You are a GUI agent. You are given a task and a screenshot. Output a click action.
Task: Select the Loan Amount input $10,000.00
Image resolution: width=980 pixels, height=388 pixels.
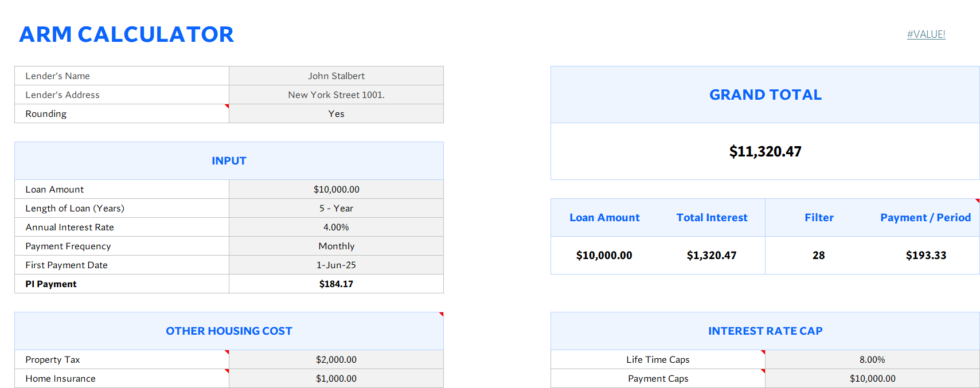coord(336,189)
